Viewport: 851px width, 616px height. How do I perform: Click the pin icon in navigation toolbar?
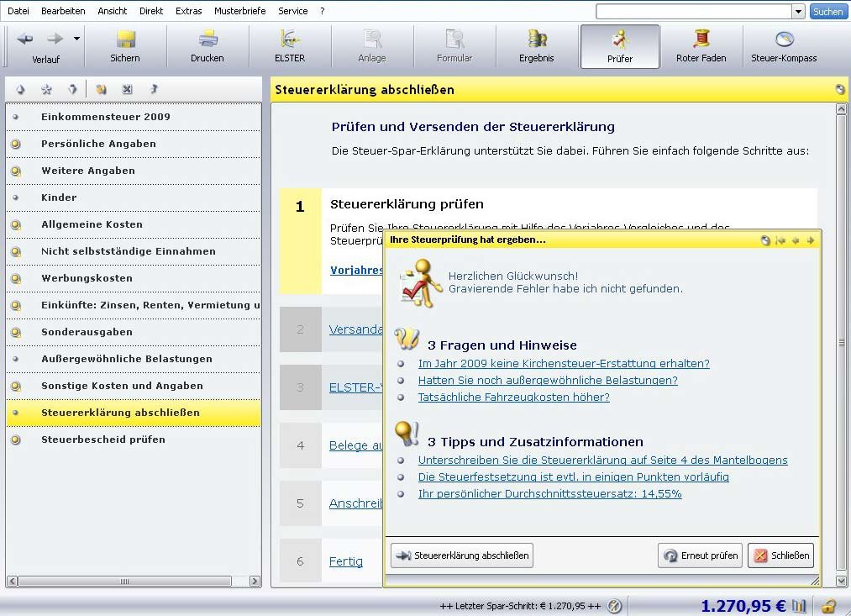pos(154,90)
